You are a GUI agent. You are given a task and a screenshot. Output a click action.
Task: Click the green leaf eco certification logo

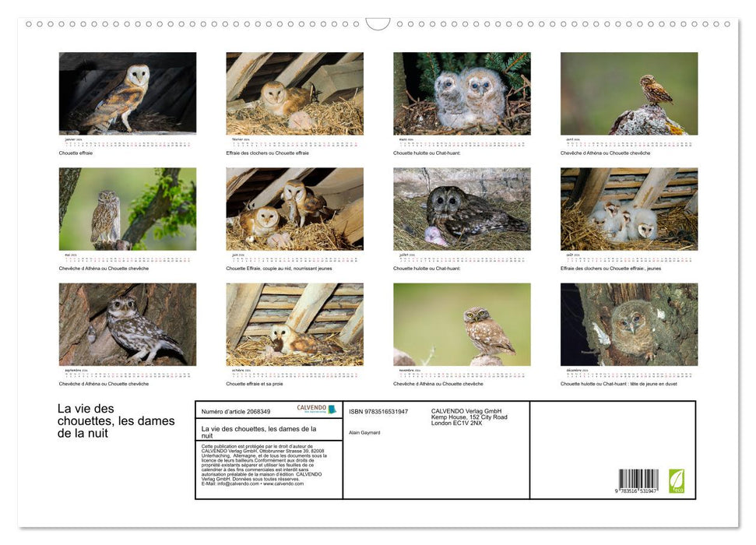click(x=677, y=480)
